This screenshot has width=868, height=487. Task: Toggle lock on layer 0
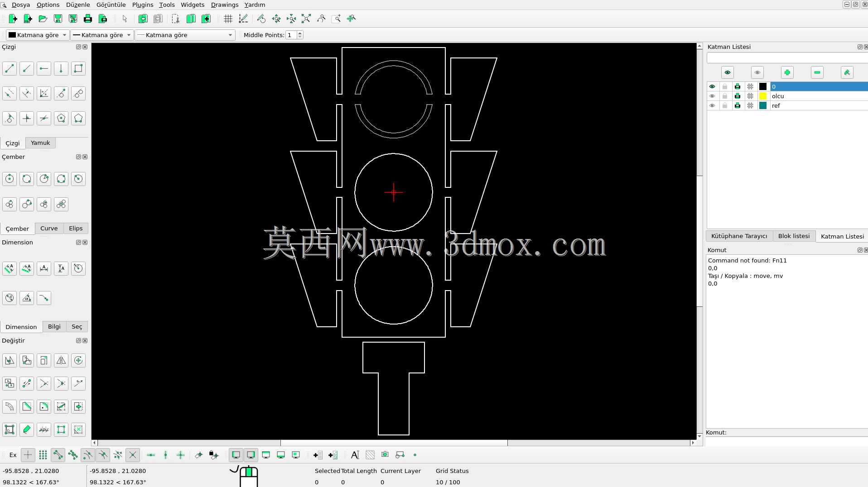725,86
